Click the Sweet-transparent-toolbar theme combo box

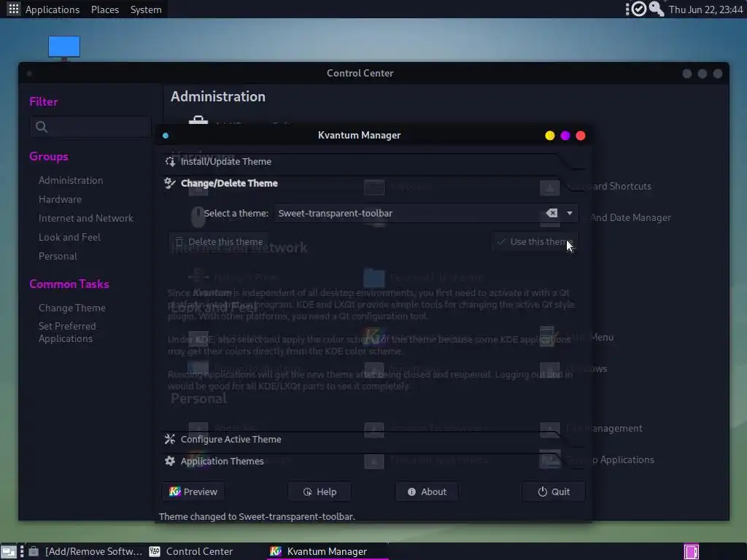coord(425,214)
